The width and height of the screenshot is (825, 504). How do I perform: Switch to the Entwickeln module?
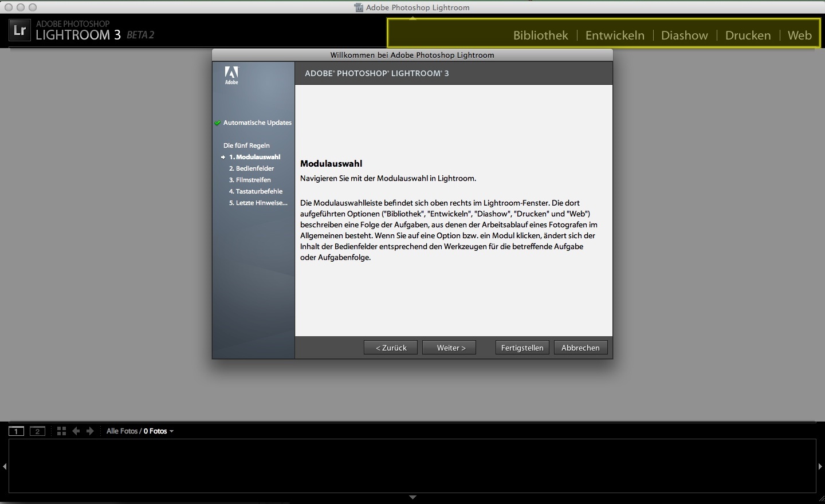614,35
